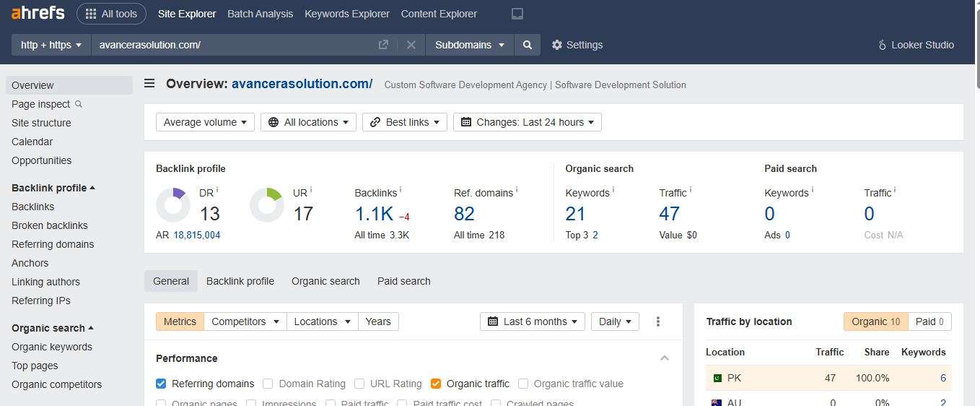
Task: Click the DR info icon
Action: (x=217, y=190)
